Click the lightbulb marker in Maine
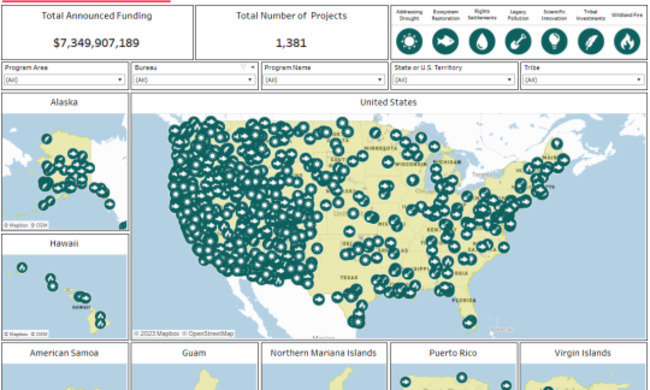This screenshot has height=390, width=650. [557, 144]
